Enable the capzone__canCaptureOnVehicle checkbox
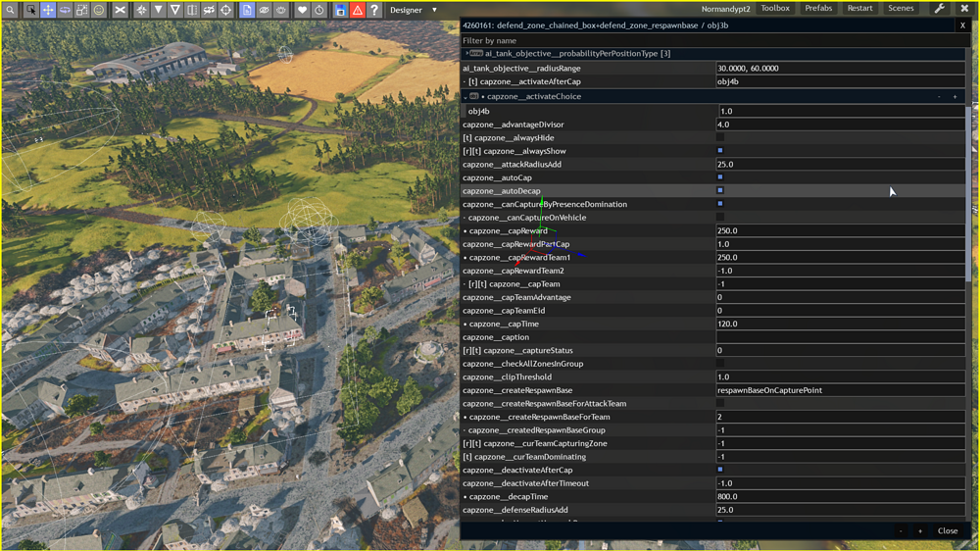Screen dimensions: 980x551 pyautogui.click(x=720, y=218)
